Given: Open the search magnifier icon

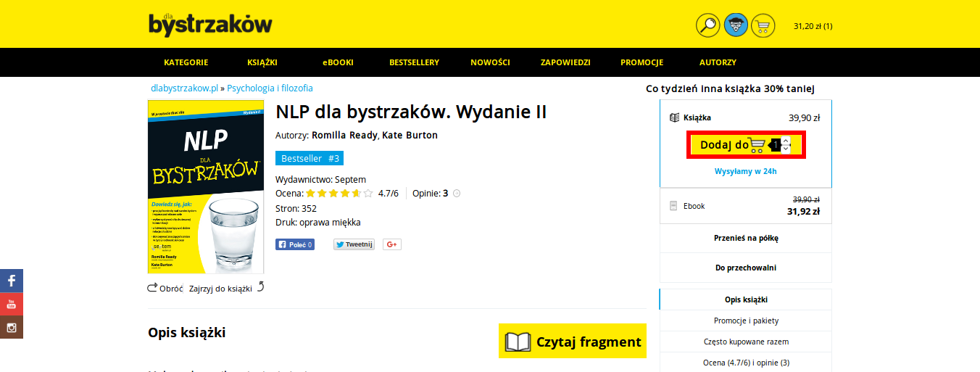Looking at the screenshot, I should coord(707,25).
